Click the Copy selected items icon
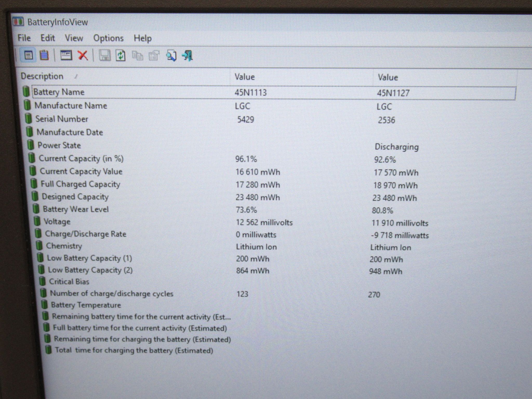Viewport: 532px width, 399px height. tap(137, 56)
